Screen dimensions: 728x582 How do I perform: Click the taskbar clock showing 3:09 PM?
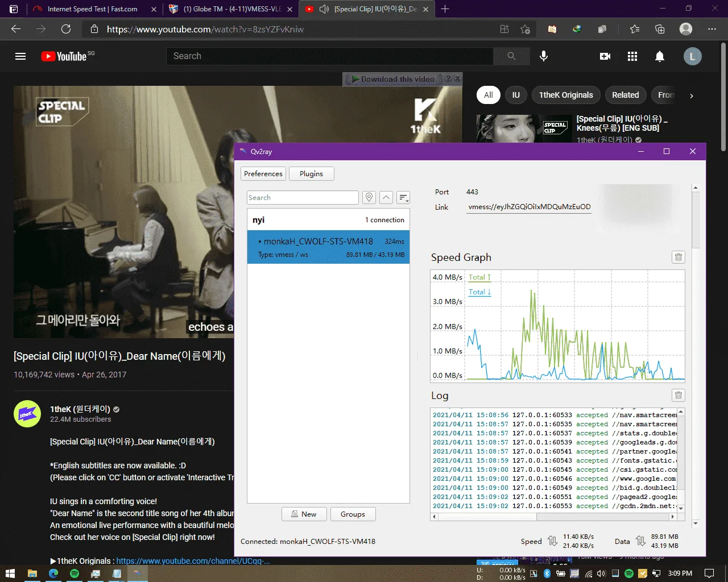680,573
